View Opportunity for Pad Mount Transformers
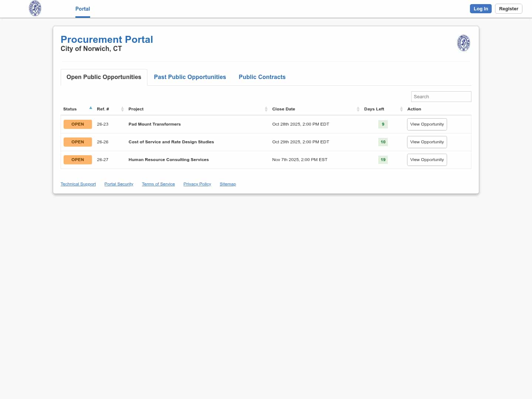The width and height of the screenshot is (532, 399). tap(427, 124)
